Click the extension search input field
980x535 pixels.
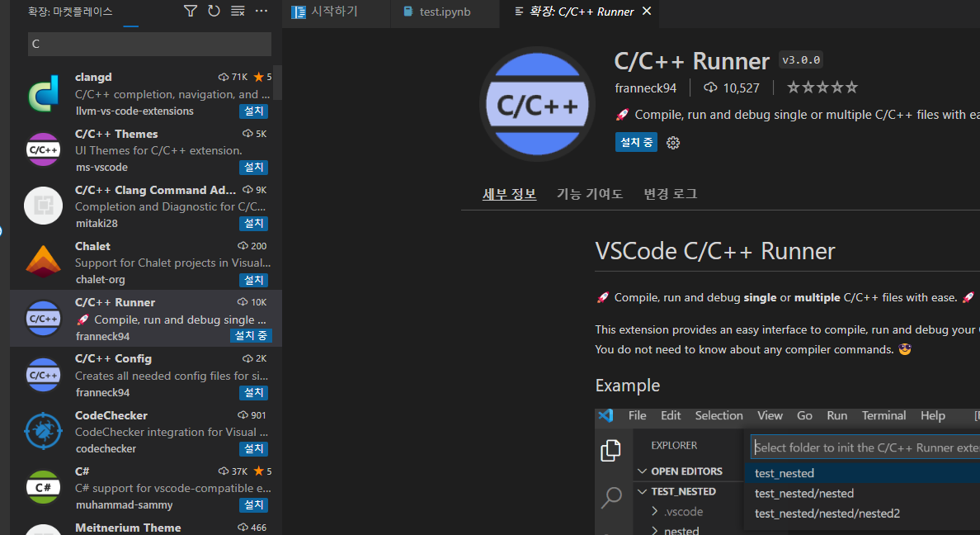click(x=149, y=44)
